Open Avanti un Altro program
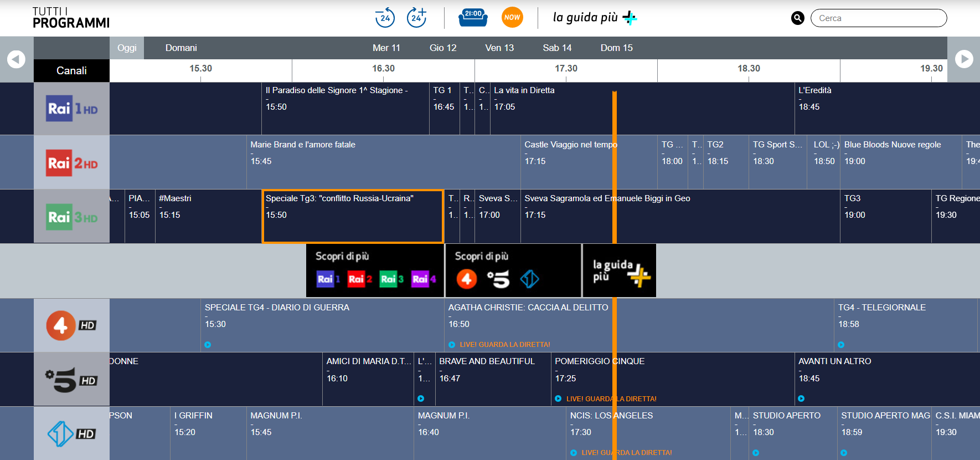980x460 pixels. [887, 380]
